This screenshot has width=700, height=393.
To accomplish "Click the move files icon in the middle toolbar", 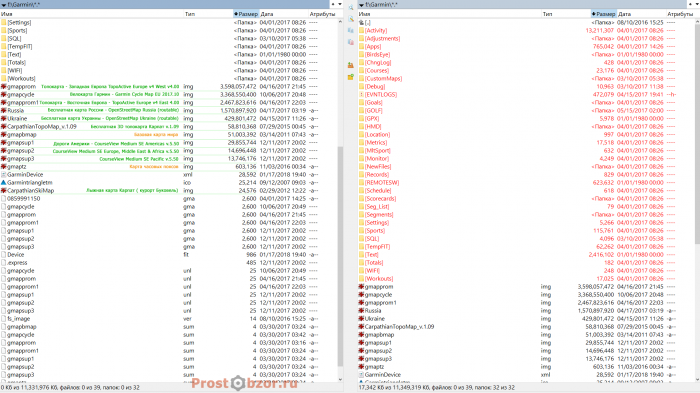I will tap(350, 42).
